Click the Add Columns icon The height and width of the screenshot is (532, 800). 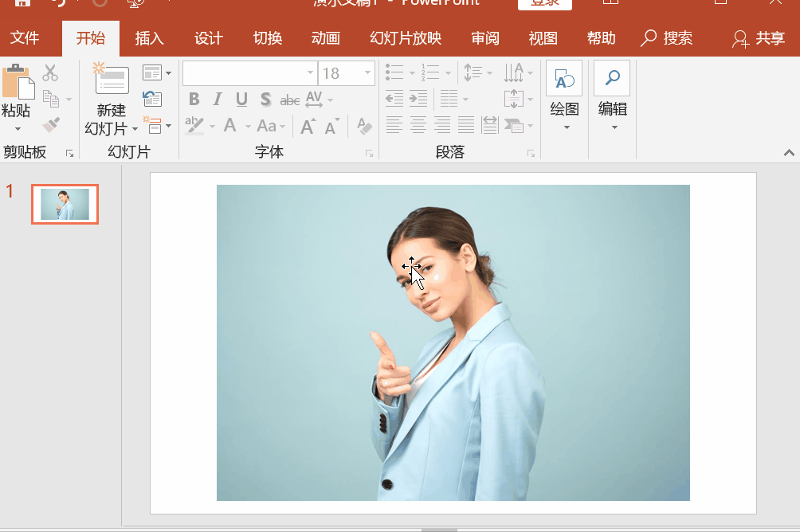[x=449, y=99]
